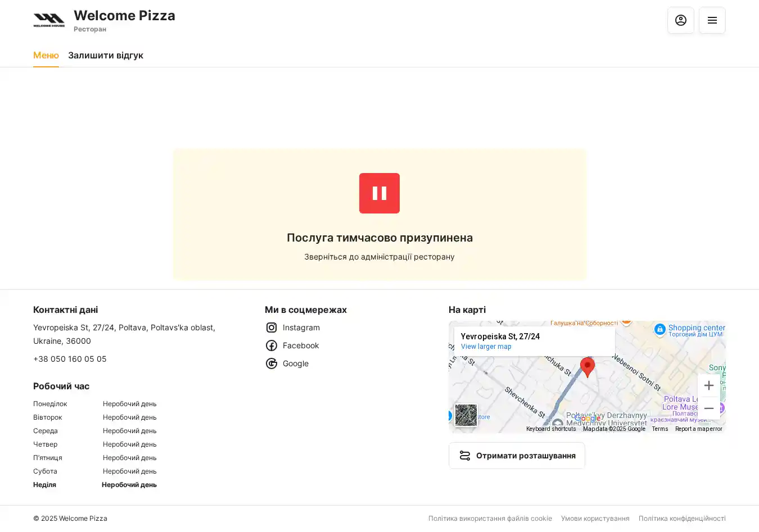759x532 pixels.
Task: Click the Welcome House logo icon
Action: coord(49,20)
